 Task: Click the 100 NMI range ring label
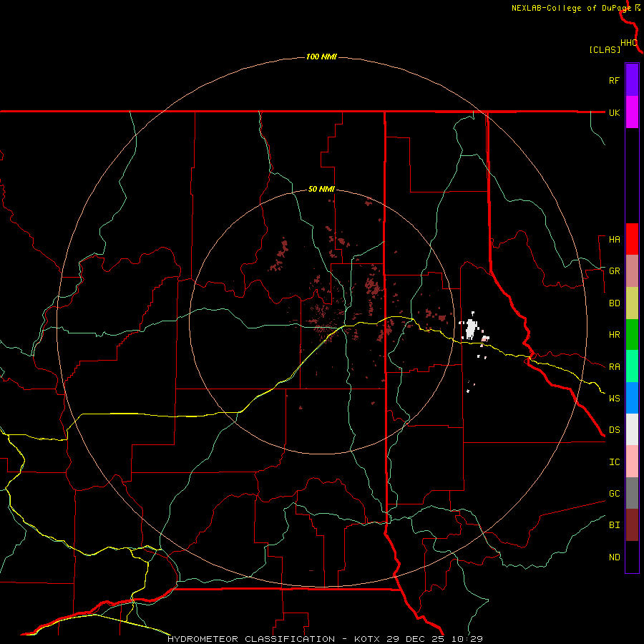[x=321, y=57]
